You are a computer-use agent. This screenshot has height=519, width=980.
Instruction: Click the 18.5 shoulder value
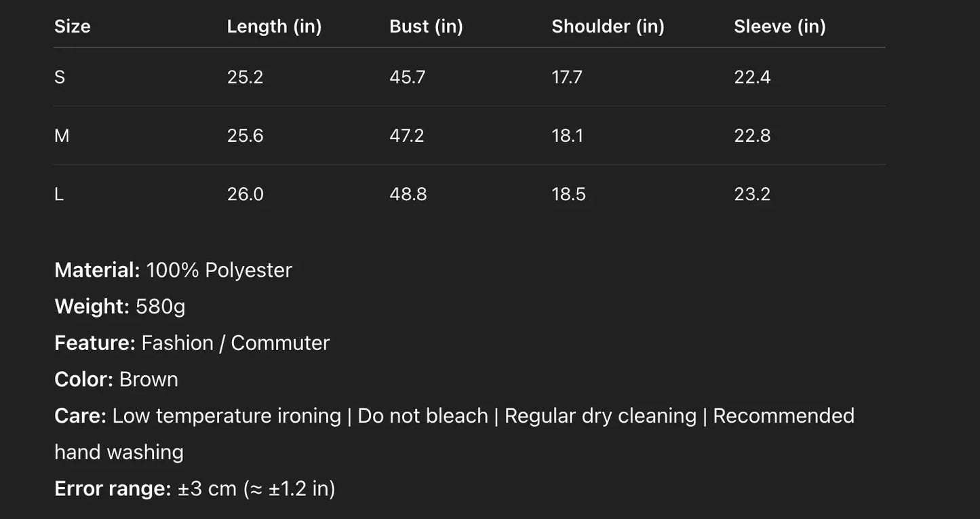(568, 195)
